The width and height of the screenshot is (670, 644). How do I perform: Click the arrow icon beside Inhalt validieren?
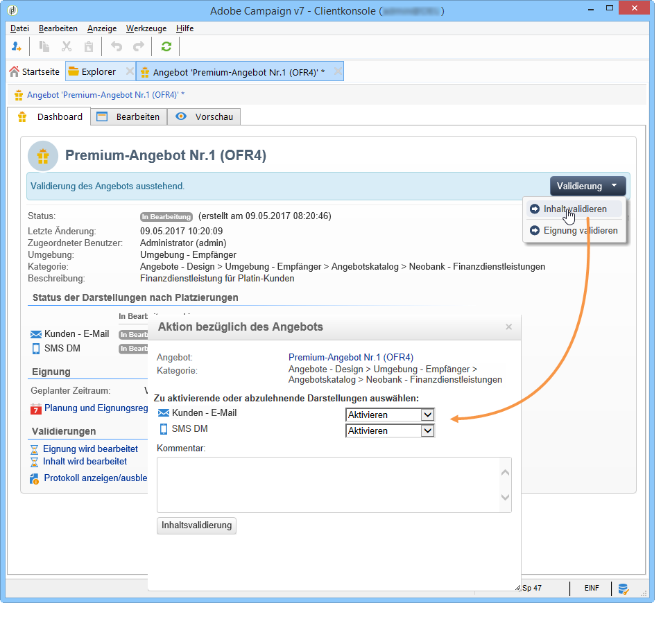(535, 209)
